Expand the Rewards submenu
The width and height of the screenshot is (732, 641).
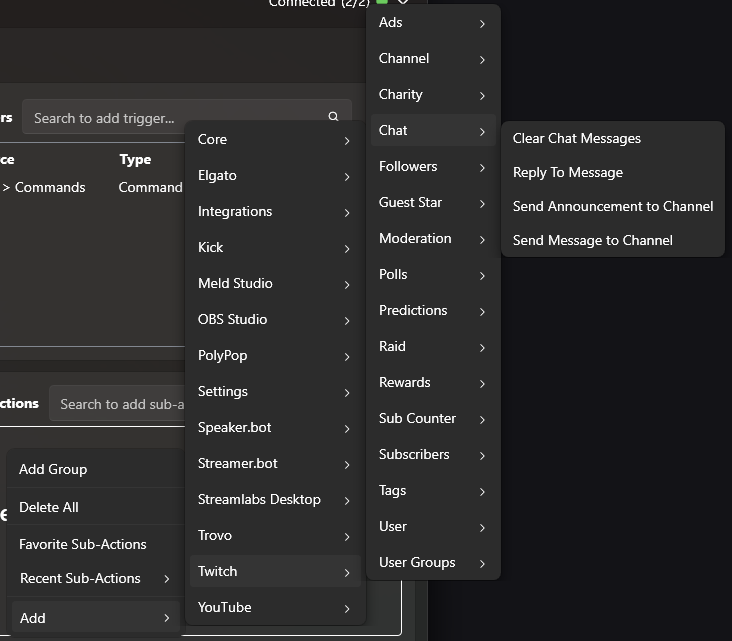click(432, 382)
